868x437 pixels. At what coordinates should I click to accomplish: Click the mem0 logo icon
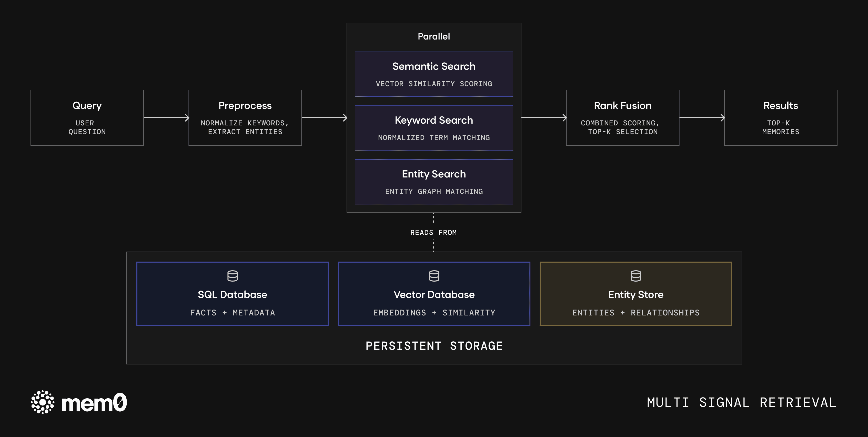click(x=43, y=402)
